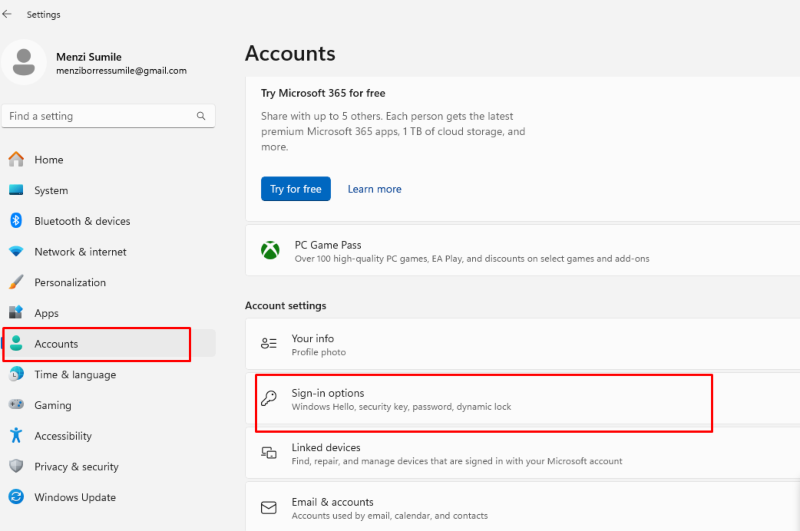Select Network & internet category
Image resolution: width=800 pixels, height=531 pixels.
(x=109, y=251)
